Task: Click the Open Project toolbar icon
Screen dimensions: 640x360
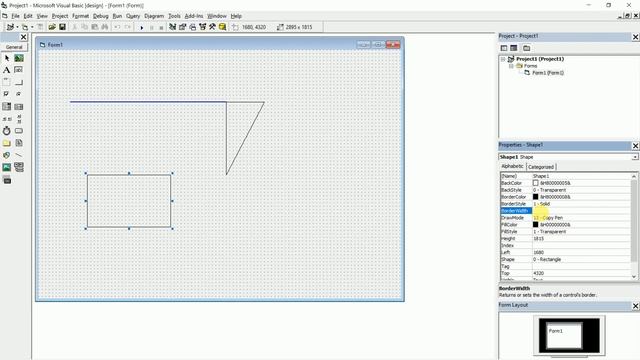Action: point(52,27)
